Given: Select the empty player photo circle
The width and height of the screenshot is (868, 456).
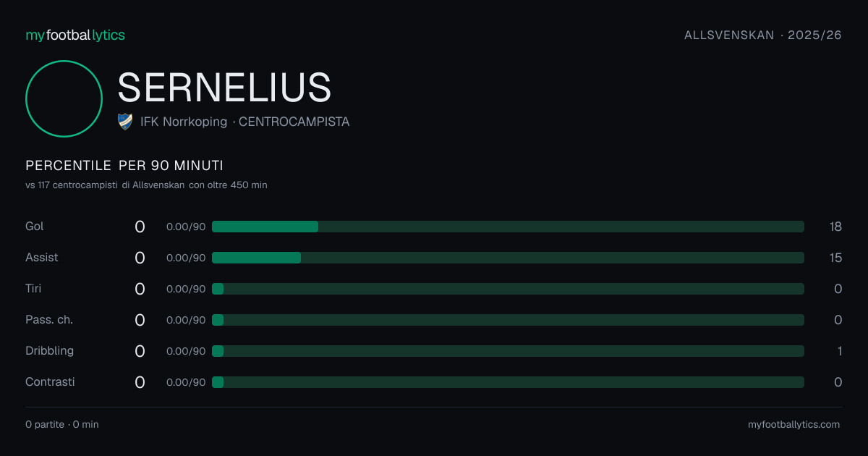Looking at the screenshot, I should coord(64,98).
